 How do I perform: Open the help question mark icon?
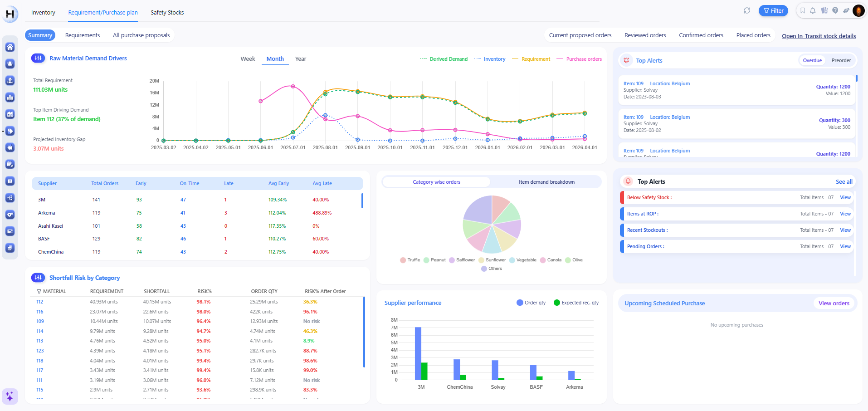835,11
